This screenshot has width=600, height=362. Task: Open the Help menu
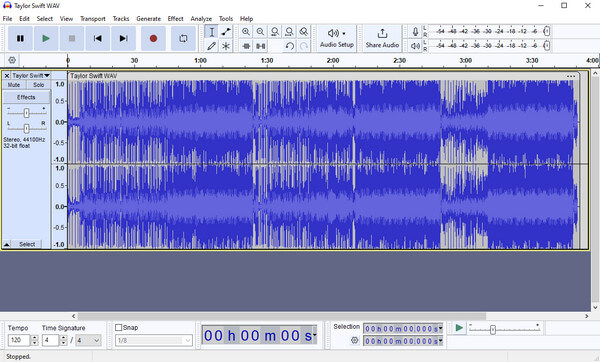click(246, 18)
